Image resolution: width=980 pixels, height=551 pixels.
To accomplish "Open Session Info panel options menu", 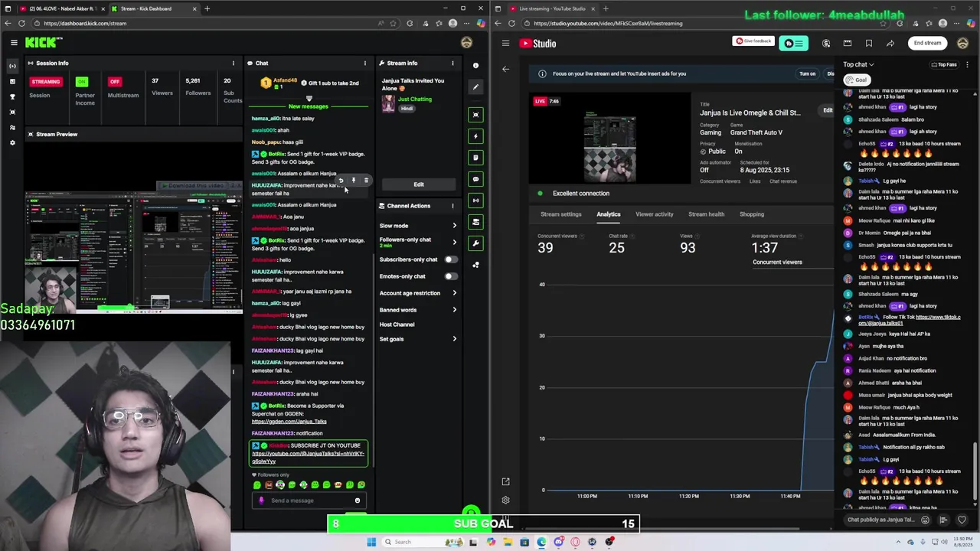I will 234,63.
